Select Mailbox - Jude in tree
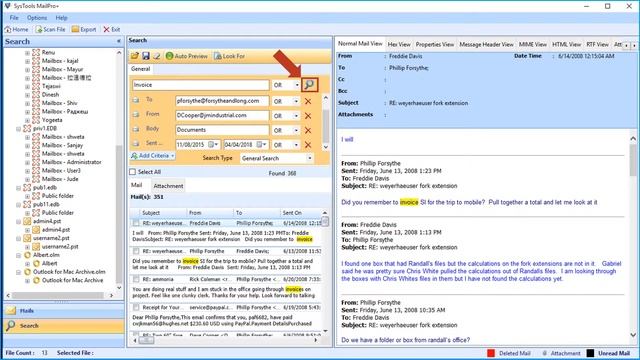 coord(60,179)
